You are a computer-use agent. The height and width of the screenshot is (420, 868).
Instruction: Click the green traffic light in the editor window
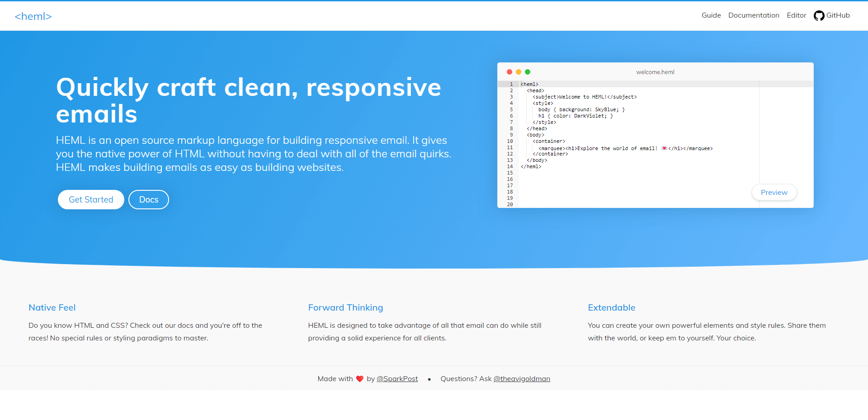pyautogui.click(x=528, y=72)
